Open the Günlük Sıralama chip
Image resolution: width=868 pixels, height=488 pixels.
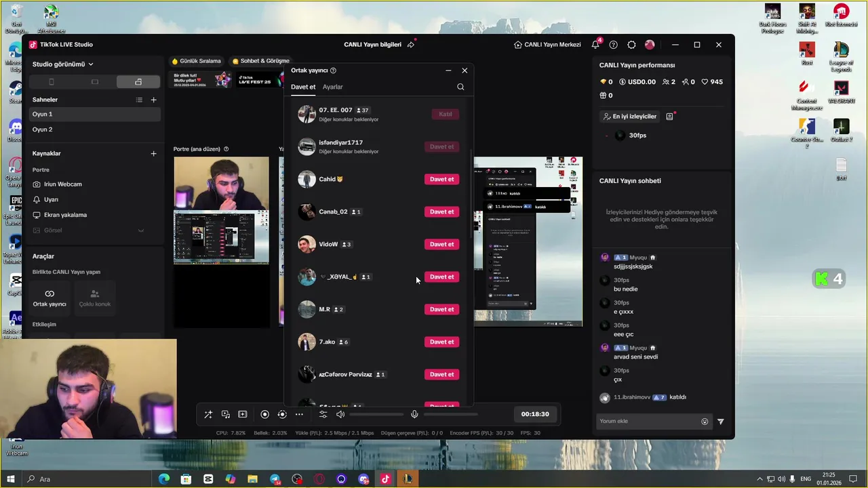(196, 61)
